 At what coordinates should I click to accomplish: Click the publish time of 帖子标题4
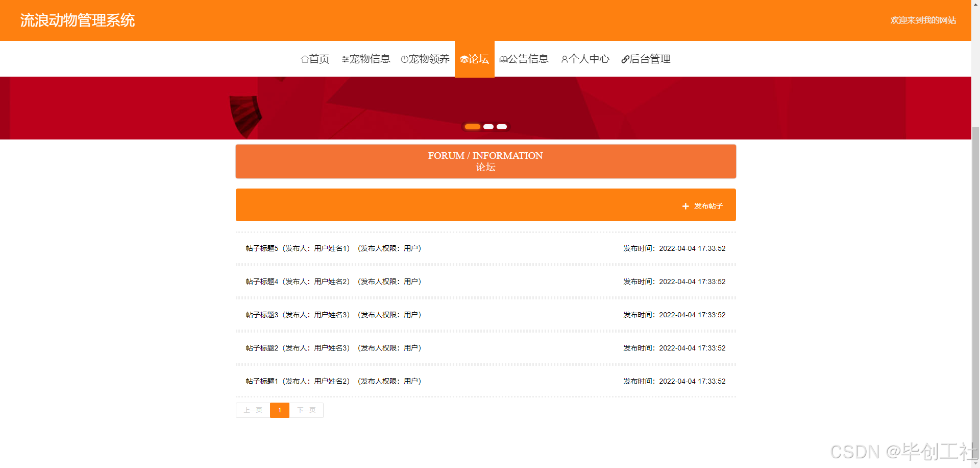[x=674, y=282]
